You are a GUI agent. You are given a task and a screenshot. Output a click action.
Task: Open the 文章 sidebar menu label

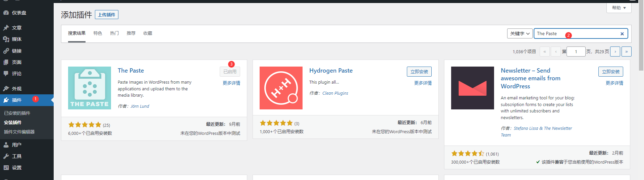[x=17, y=28]
